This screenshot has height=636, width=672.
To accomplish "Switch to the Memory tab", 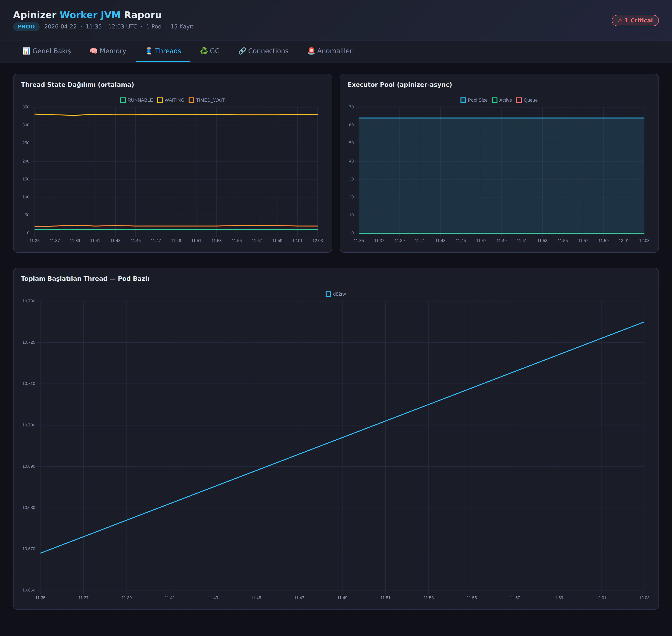I will click(108, 51).
